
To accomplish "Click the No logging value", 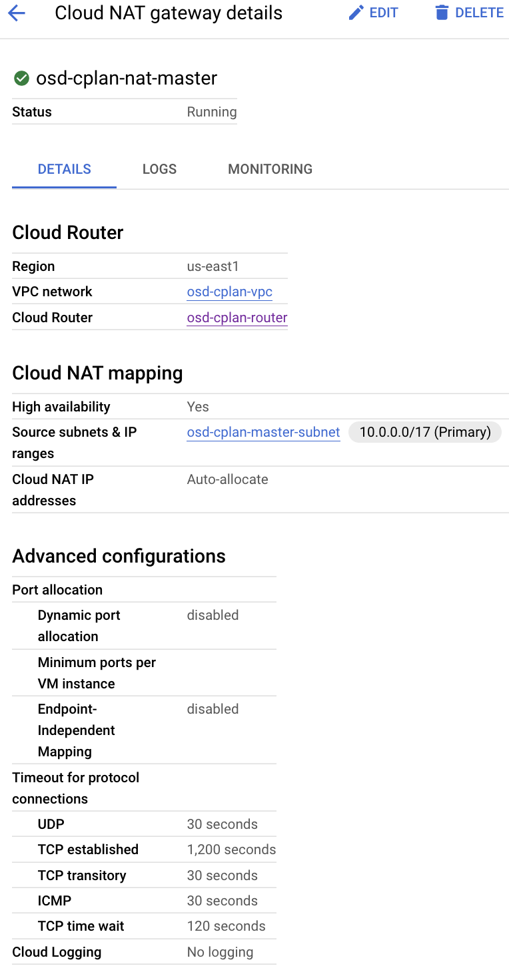I will coord(220,952).
